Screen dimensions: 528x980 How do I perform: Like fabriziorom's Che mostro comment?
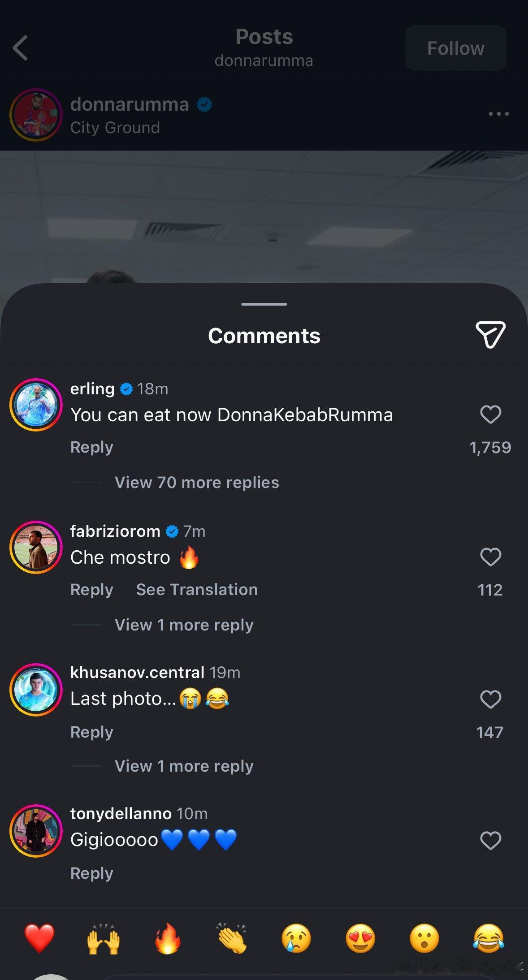click(490, 557)
